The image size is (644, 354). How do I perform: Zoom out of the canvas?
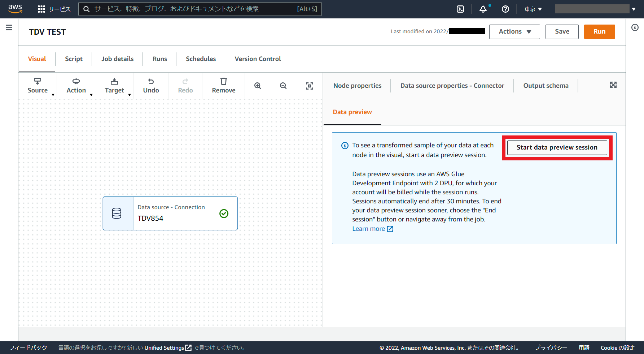pyautogui.click(x=283, y=86)
